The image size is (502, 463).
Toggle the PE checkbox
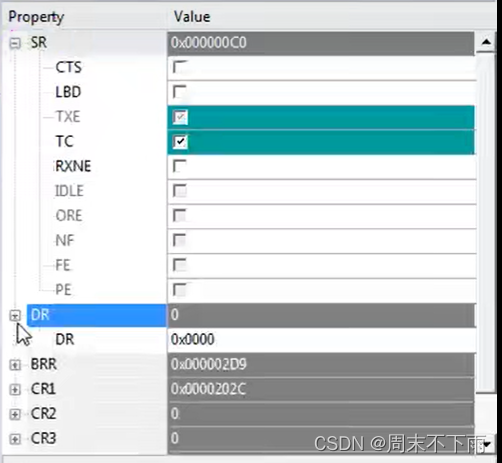click(x=180, y=290)
